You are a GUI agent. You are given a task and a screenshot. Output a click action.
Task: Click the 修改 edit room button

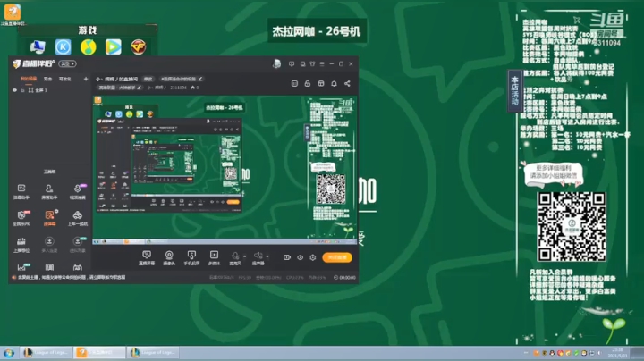148,79
